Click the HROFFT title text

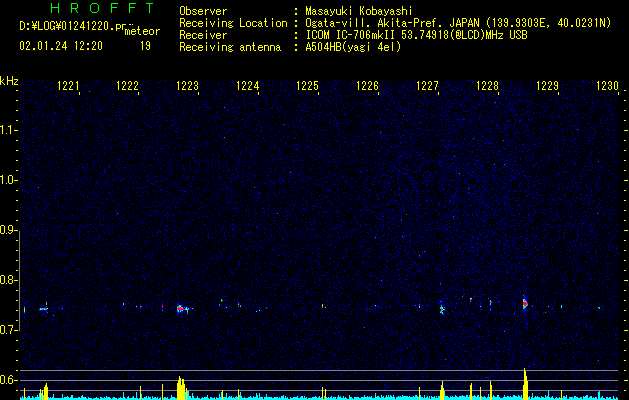pos(102,8)
